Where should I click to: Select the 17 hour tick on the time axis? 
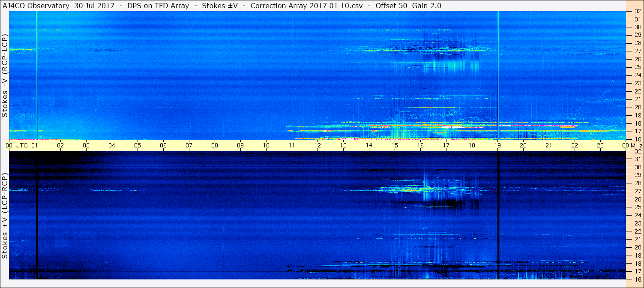(x=446, y=145)
